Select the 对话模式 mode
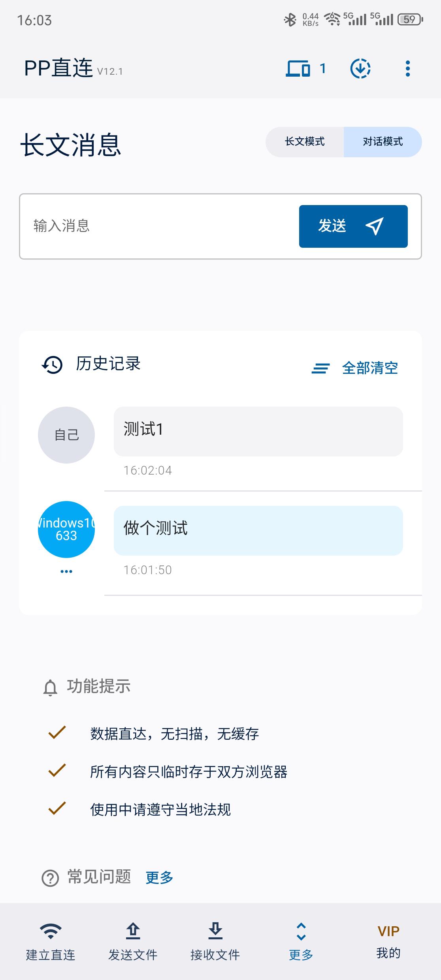441x980 pixels. click(383, 142)
